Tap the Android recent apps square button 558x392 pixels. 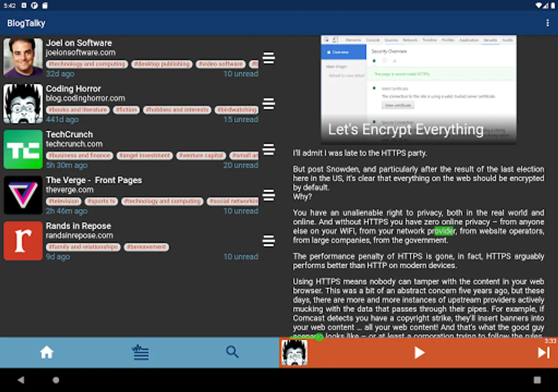click(x=537, y=380)
